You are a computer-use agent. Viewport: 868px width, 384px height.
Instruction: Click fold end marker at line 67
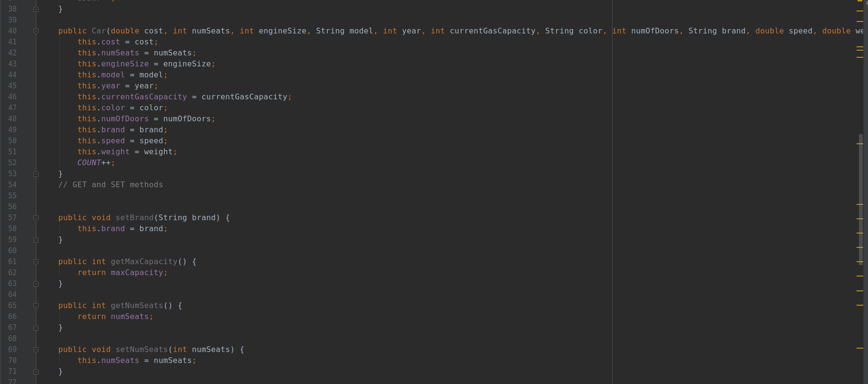pyautogui.click(x=36, y=328)
